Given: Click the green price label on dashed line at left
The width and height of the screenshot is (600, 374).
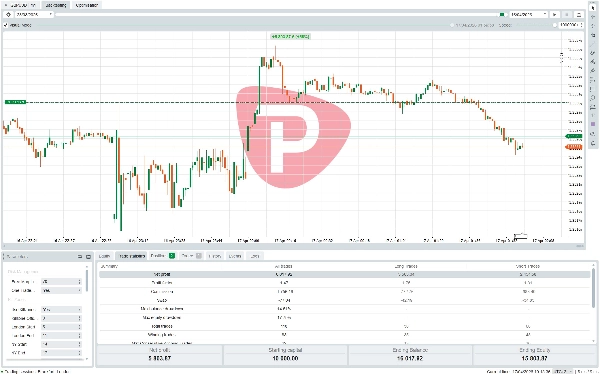Looking at the screenshot, I should point(15,102).
